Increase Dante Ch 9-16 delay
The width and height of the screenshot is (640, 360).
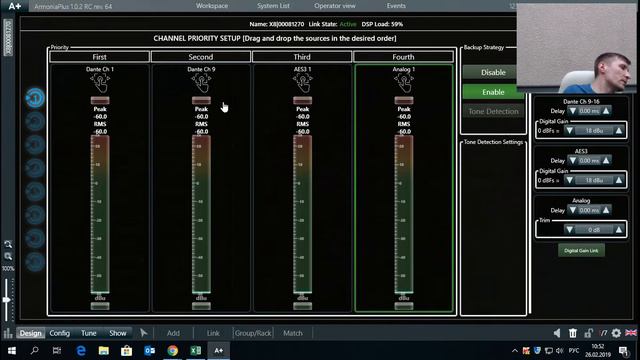click(606, 111)
